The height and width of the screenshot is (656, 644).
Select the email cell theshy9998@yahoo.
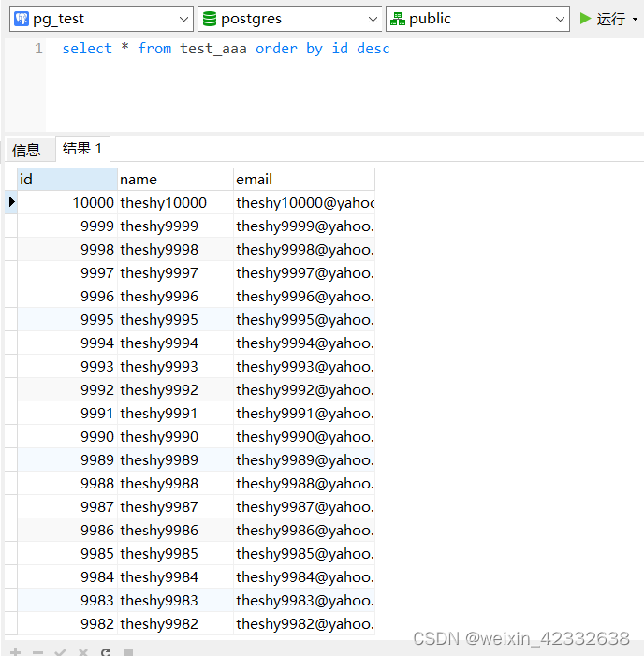click(x=304, y=249)
